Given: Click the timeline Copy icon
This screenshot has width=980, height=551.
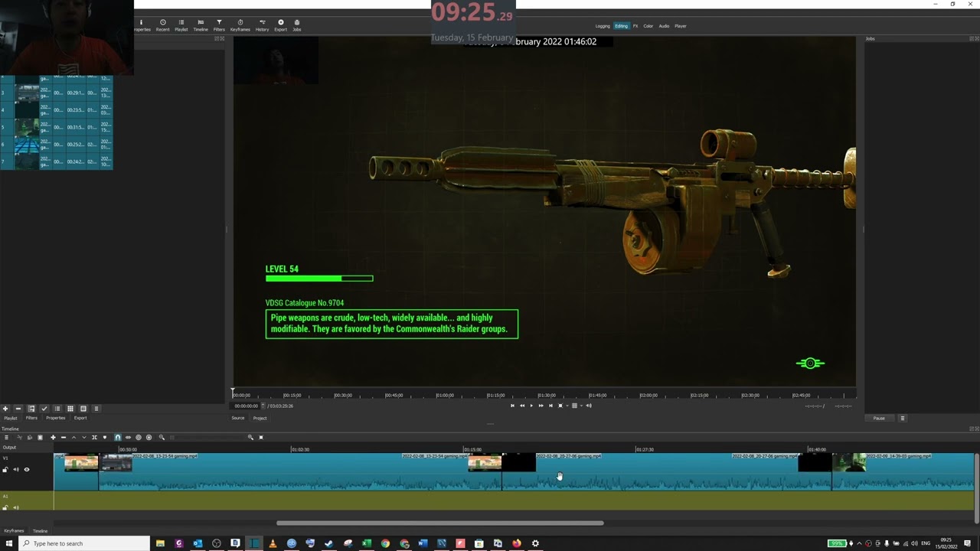Looking at the screenshot, I should 29,437.
